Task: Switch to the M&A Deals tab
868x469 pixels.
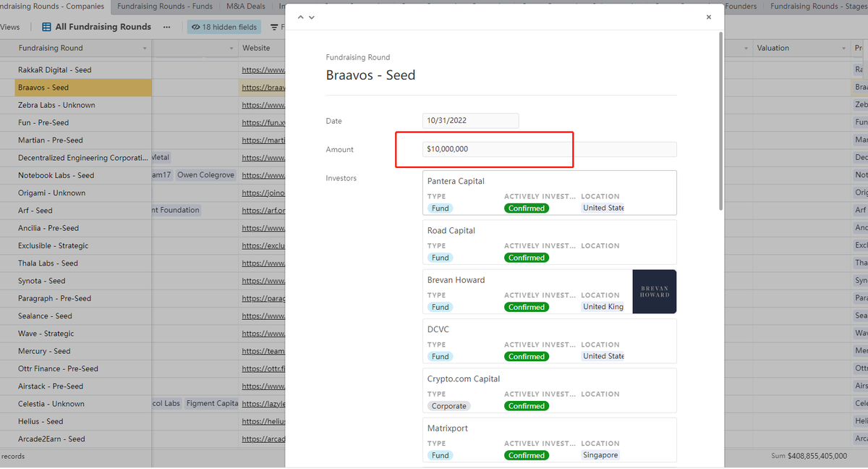Action: coord(246,7)
